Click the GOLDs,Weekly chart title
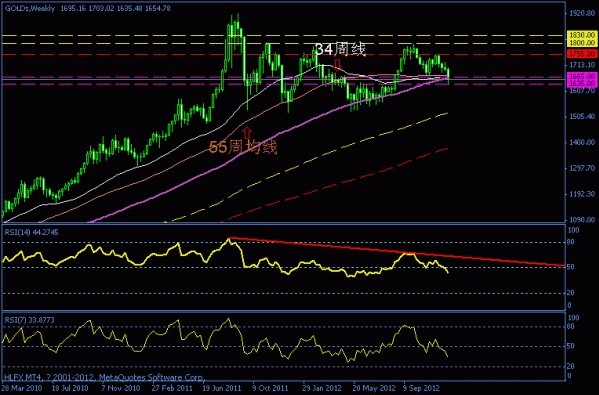Image resolution: width=599 pixels, height=395 pixels. tap(30, 8)
